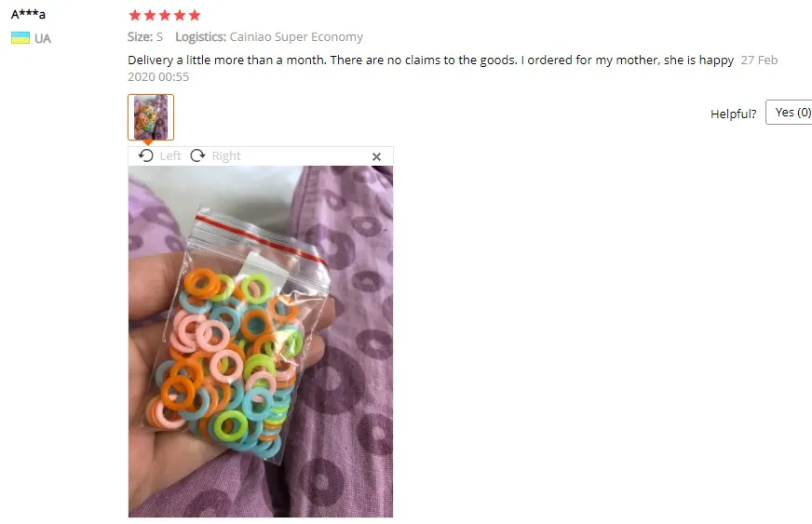This screenshot has height=524, width=812.
Task: Click the "Size: S" label
Action: click(x=145, y=36)
